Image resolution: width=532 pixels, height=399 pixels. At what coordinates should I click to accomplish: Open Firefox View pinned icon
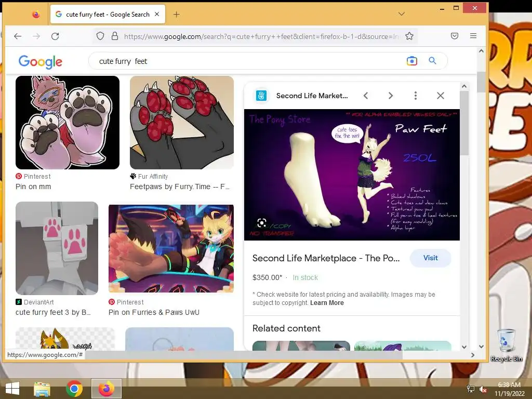coord(36,14)
